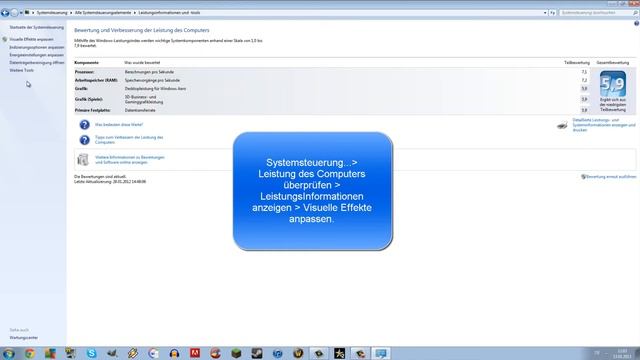Open Tipps zum Verbessern der Leistung link
This screenshot has height=360, width=640.
[x=129, y=140]
